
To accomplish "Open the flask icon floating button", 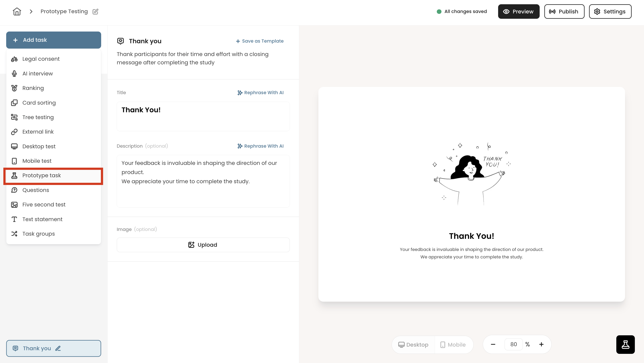I will tap(625, 344).
